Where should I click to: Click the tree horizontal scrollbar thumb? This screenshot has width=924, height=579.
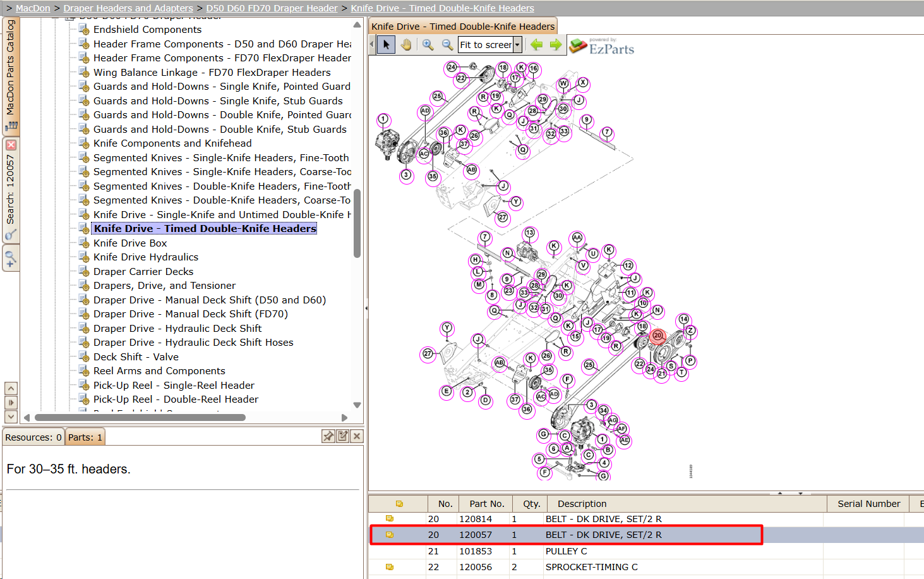tap(140, 417)
